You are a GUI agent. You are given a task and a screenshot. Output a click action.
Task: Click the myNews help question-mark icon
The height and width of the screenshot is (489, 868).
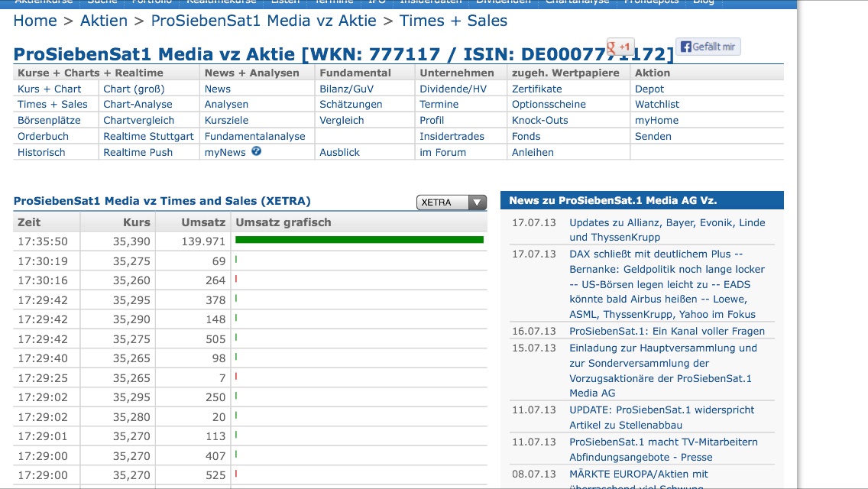[256, 151]
